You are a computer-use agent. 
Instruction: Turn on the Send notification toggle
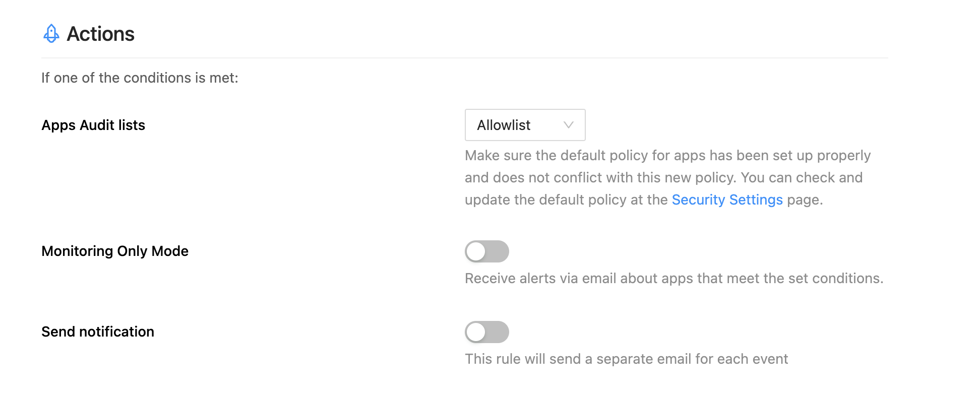point(486,332)
